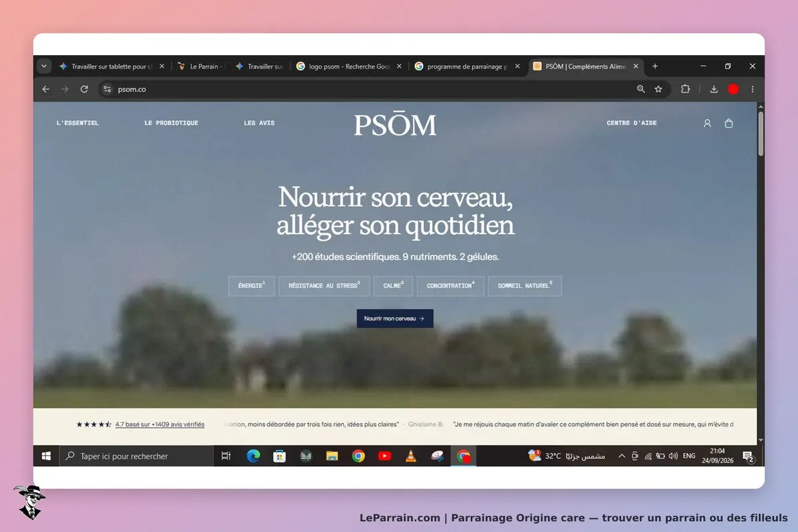798x532 pixels.
Task: Open '4.7 basé sur +1409 avis vérifiés' link
Action: point(160,424)
